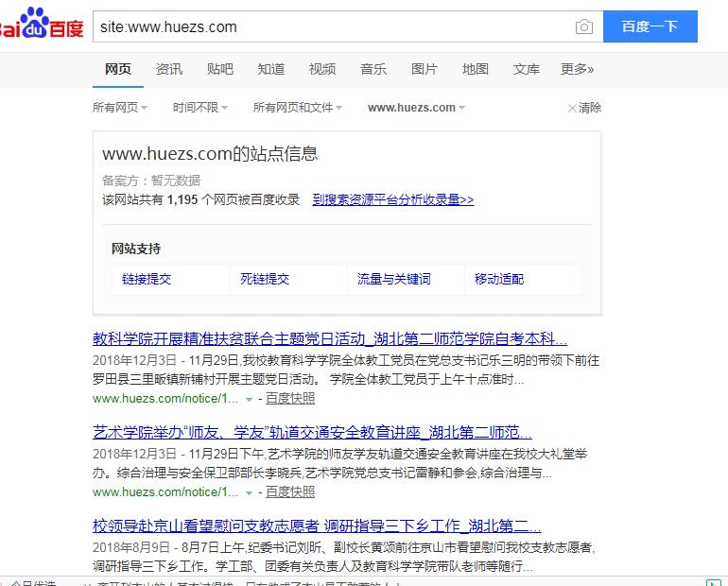Clear filters with the 清除 button
The width and height of the screenshot is (728, 586).
[584, 108]
